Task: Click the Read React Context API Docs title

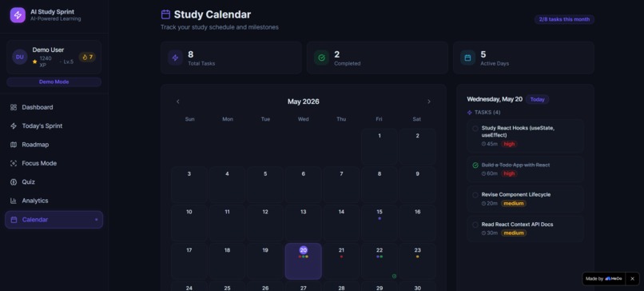Action: click(517, 225)
